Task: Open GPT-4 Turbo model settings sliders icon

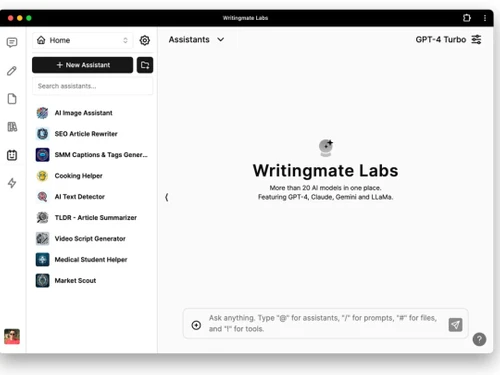Action: click(476, 39)
